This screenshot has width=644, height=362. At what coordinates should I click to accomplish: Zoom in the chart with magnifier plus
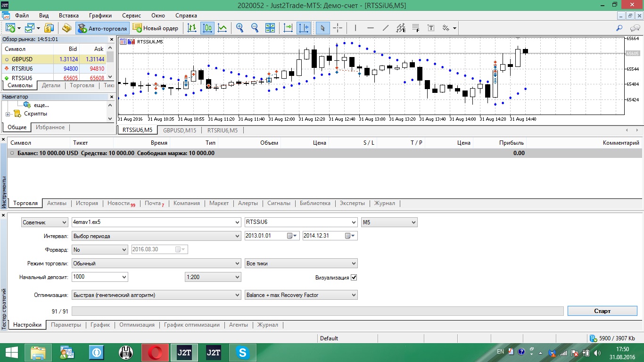tap(240, 28)
